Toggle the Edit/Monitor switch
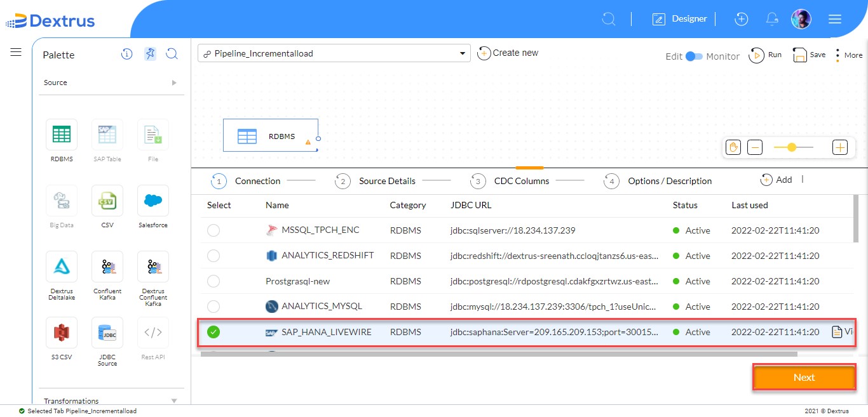 (x=694, y=56)
